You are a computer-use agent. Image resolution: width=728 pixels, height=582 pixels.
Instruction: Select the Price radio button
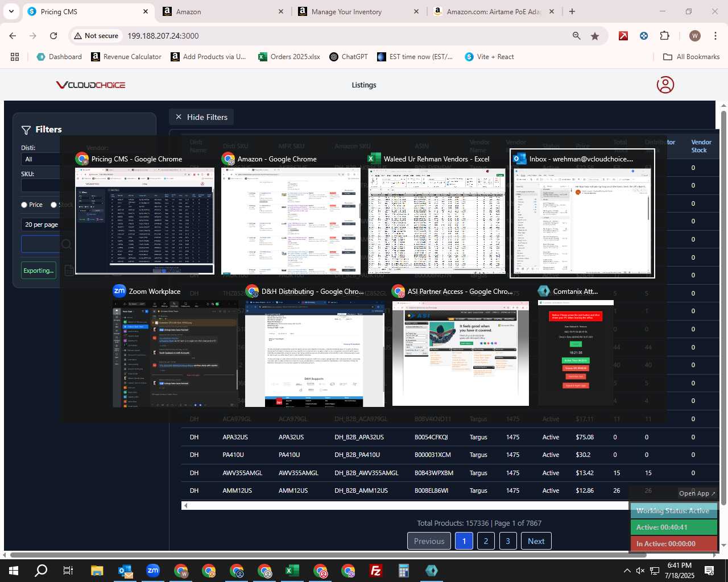pyautogui.click(x=24, y=205)
